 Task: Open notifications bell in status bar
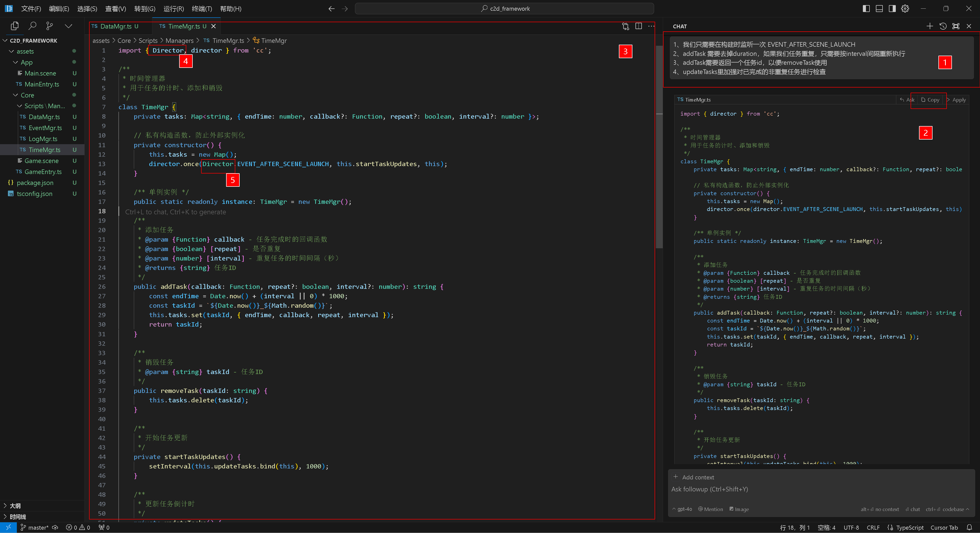(969, 527)
